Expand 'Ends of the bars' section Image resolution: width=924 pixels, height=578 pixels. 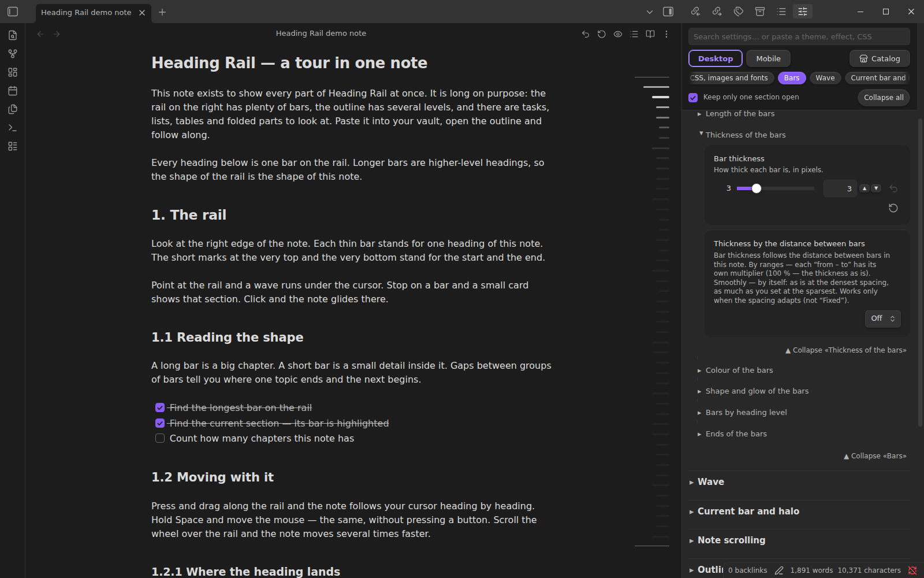click(736, 434)
